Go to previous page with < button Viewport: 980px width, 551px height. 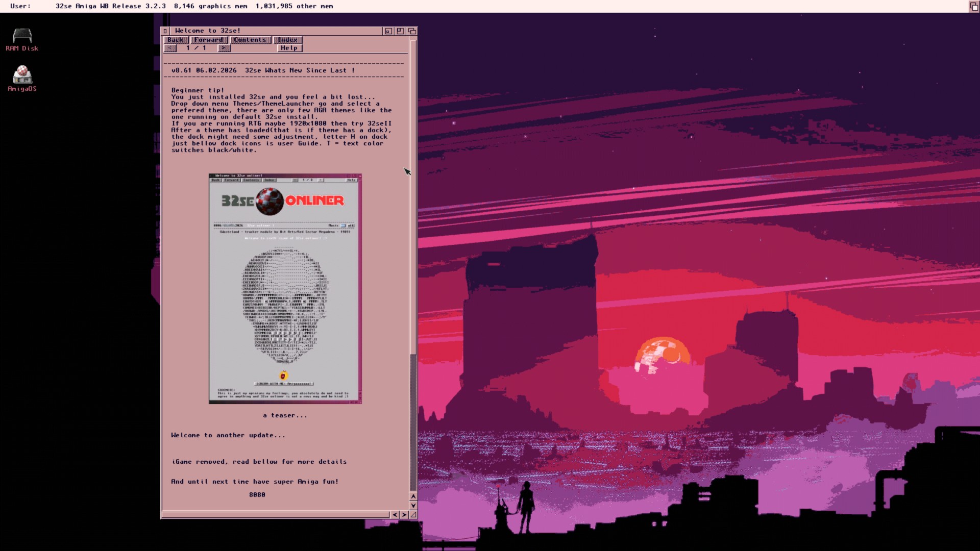tap(170, 48)
